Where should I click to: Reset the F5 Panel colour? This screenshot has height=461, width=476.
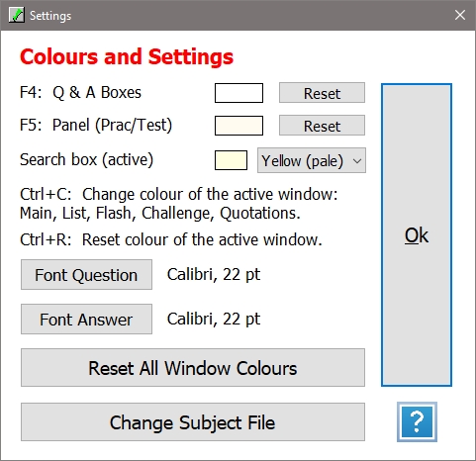click(322, 126)
